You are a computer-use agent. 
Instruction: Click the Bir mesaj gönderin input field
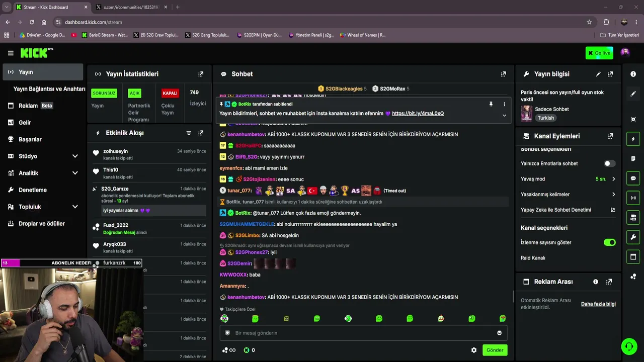pyautogui.click(x=363, y=333)
